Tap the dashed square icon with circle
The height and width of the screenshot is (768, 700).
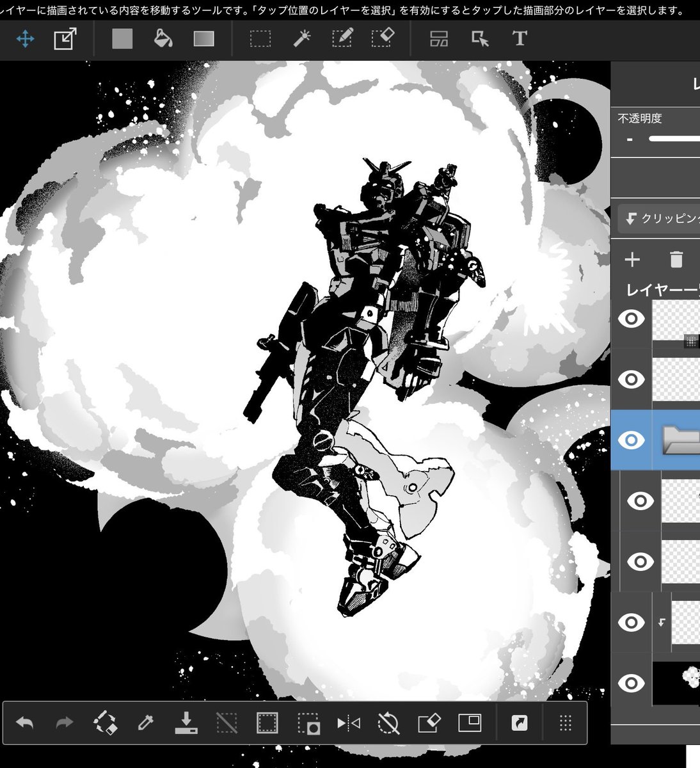click(308, 724)
